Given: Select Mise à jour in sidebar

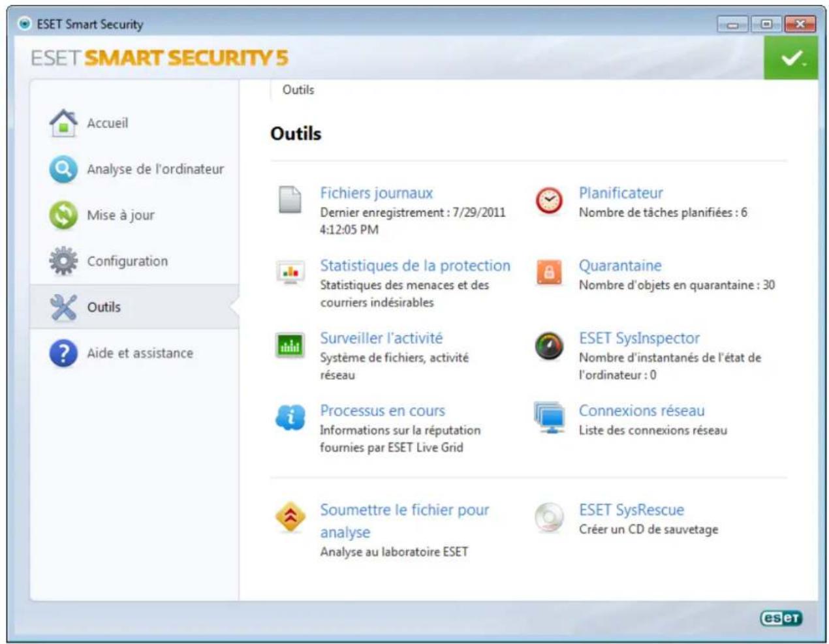Looking at the screenshot, I should click(x=121, y=215).
